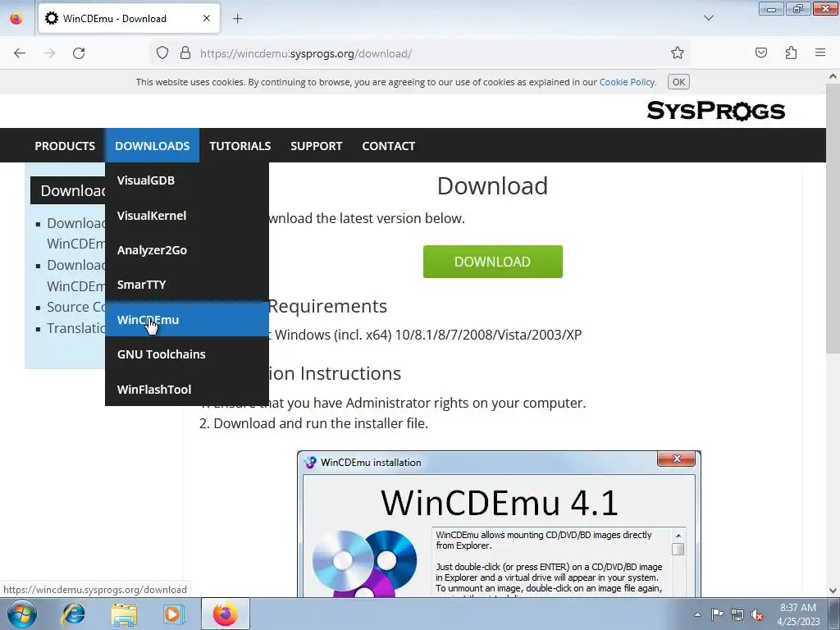
Task: Click the page scrollbar's down arrow
Action: click(x=833, y=591)
